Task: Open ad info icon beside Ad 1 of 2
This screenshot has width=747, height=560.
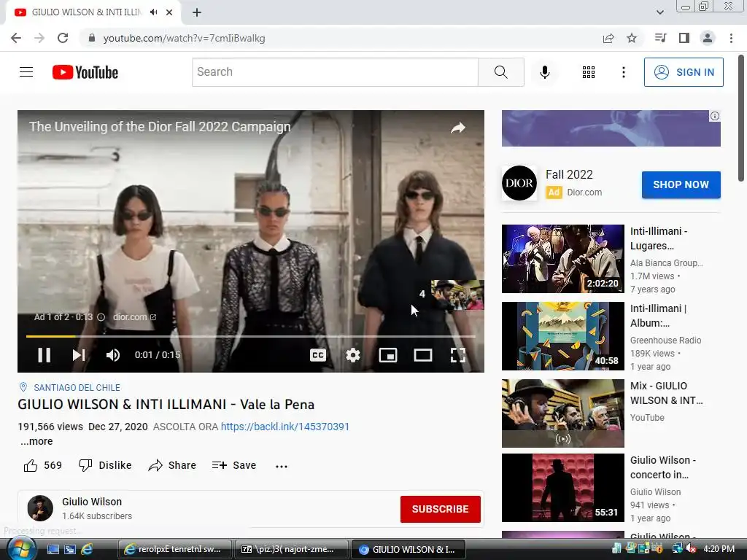Action: pos(101,317)
